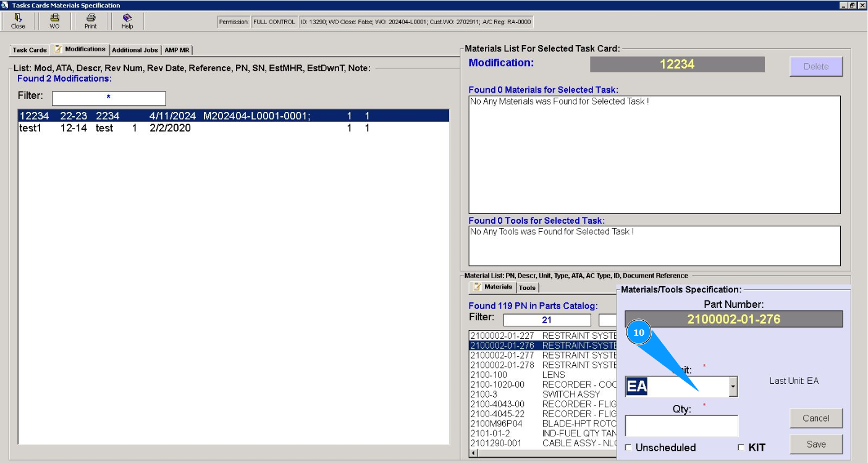This screenshot has height=463, width=868.
Task: Click the Qty input field
Action: pyautogui.click(x=681, y=426)
